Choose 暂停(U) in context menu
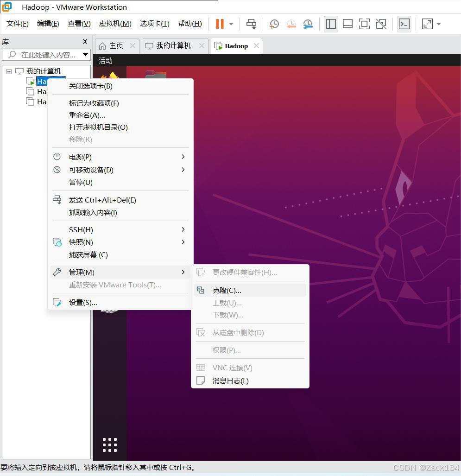Viewport: 461px width, 476px height. (x=120, y=183)
